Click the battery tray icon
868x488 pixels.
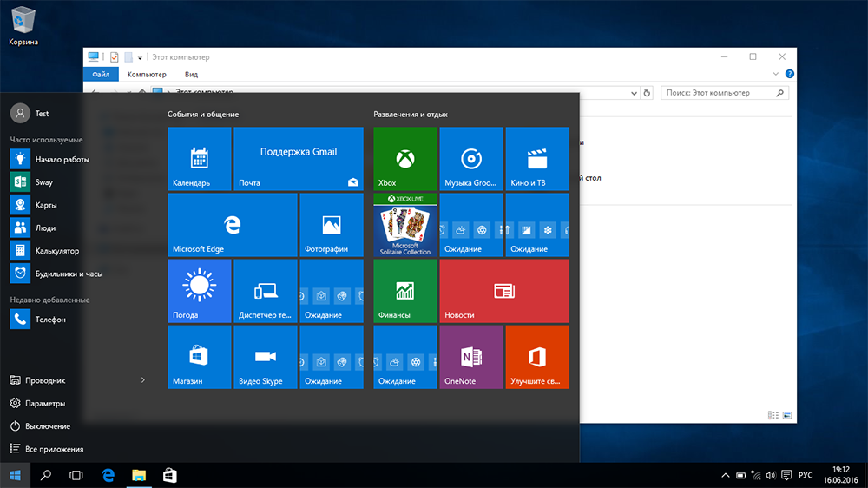tap(740, 475)
